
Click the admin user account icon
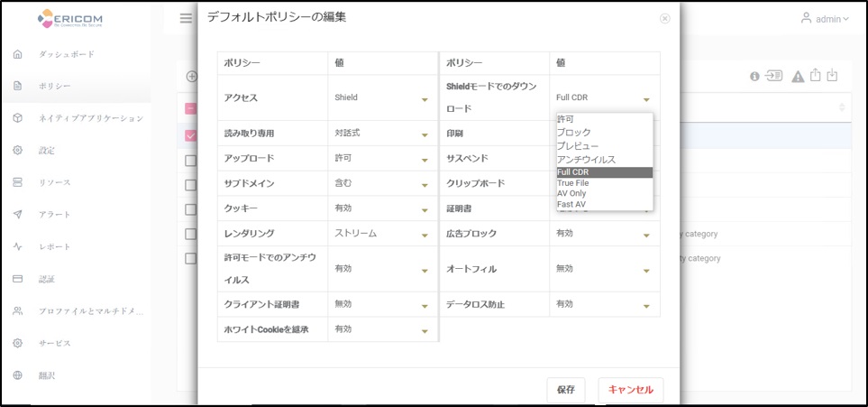806,18
